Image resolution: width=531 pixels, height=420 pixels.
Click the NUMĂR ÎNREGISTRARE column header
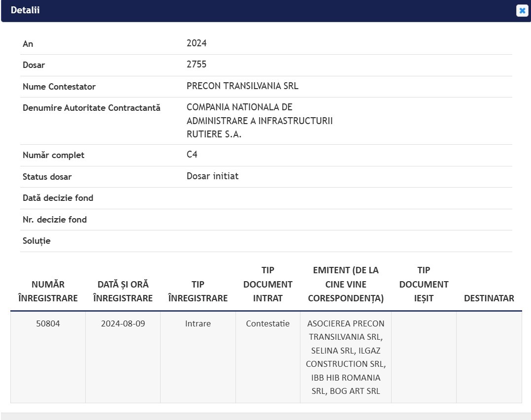click(x=48, y=291)
